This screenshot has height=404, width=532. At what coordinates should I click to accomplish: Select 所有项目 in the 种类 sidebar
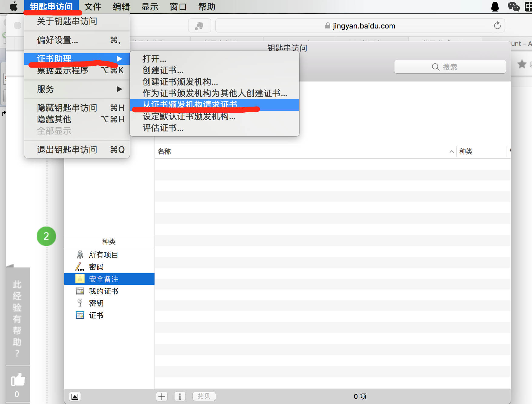pos(103,254)
